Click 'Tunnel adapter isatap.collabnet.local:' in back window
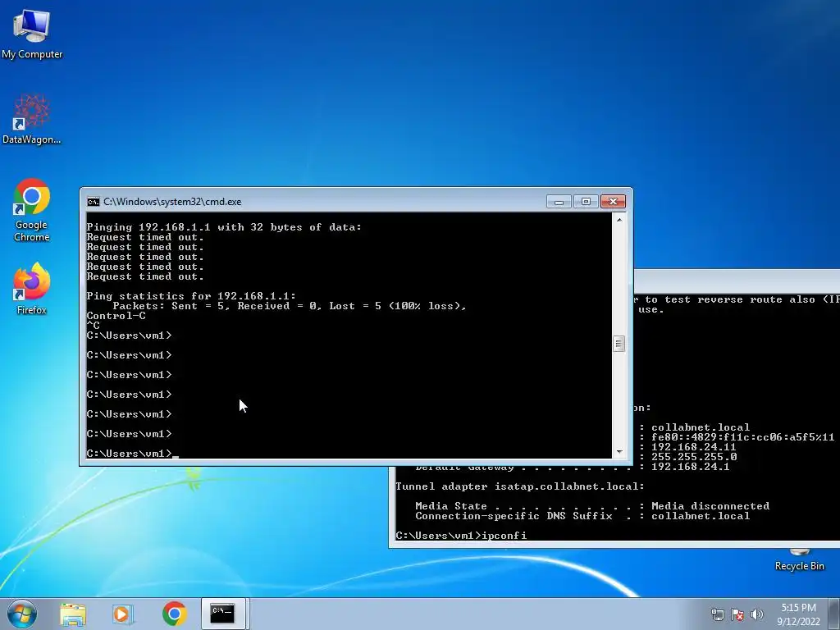This screenshot has width=840, height=630. [x=520, y=486]
